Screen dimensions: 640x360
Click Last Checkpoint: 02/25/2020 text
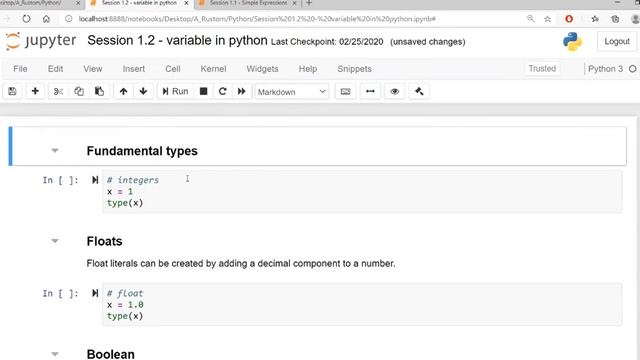coord(327,42)
